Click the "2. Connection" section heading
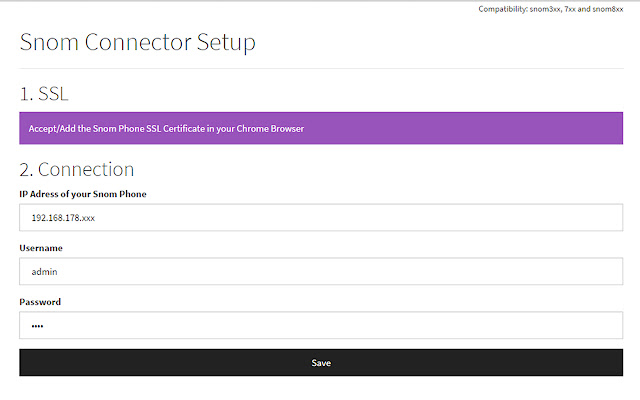640x400 pixels. 77,169
